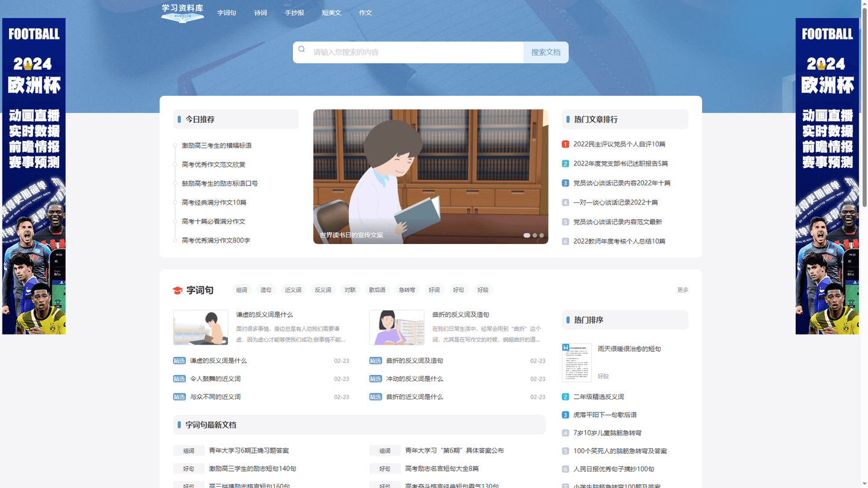Image resolution: width=868 pixels, height=488 pixels.
Task: Open 青年大学习"第6期"具体答案公布
Action: click(x=454, y=451)
